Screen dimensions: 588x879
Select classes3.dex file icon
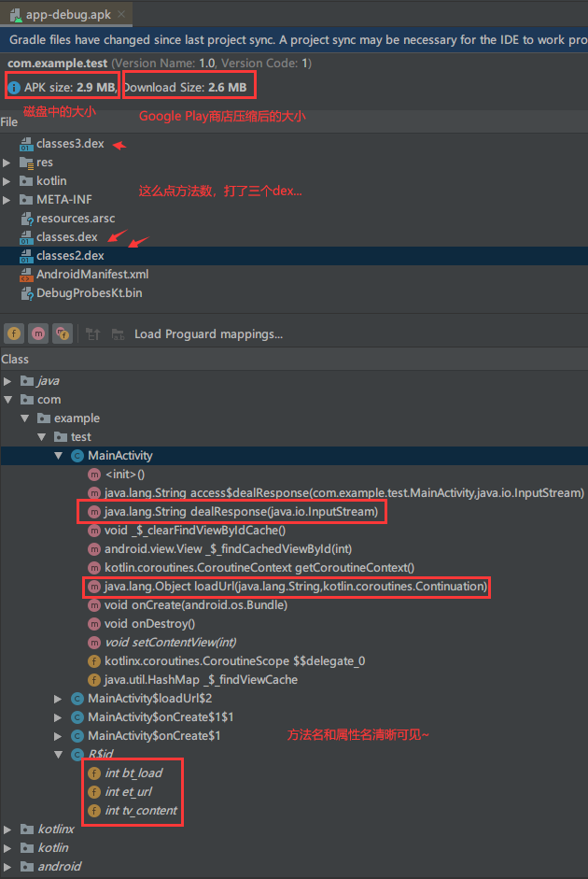[x=26, y=144]
